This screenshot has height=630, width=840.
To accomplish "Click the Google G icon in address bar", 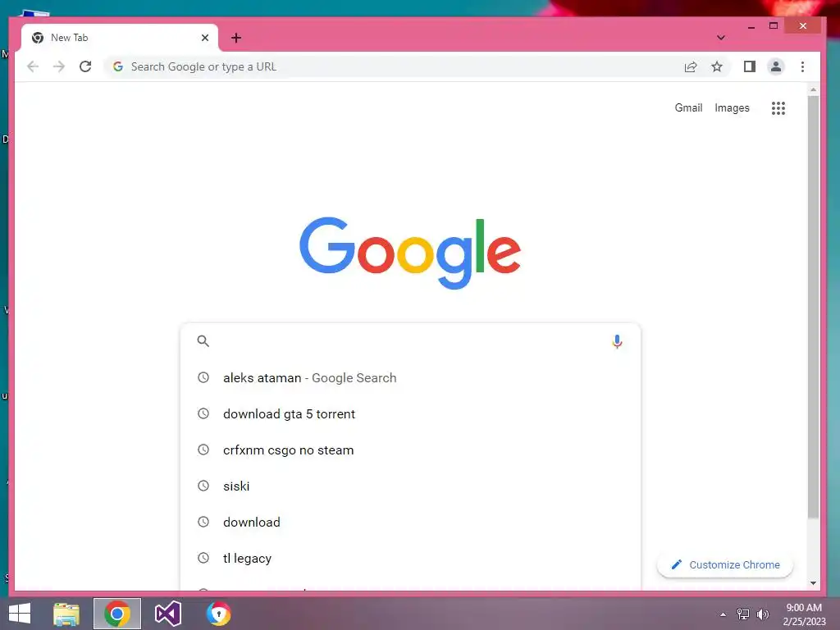I will coord(118,66).
